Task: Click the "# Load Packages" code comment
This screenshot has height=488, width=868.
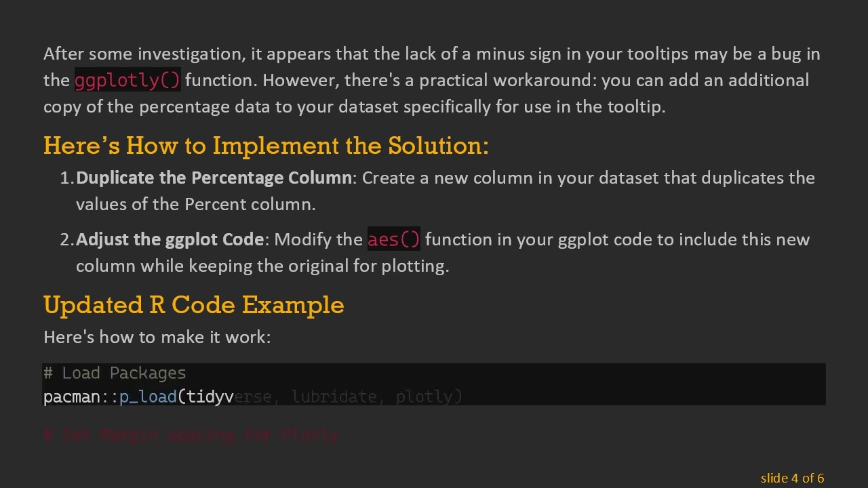Action: [x=115, y=373]
